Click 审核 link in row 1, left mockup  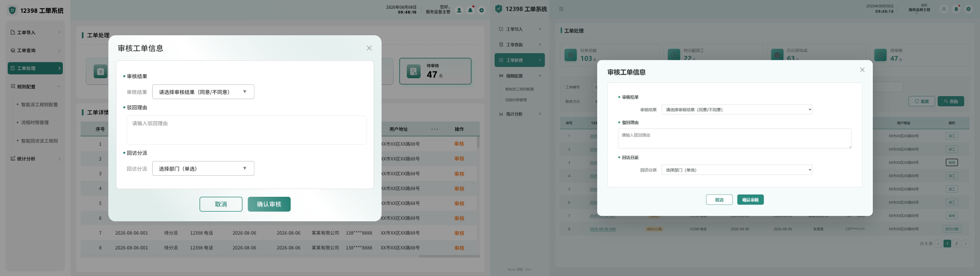(459, 144)
